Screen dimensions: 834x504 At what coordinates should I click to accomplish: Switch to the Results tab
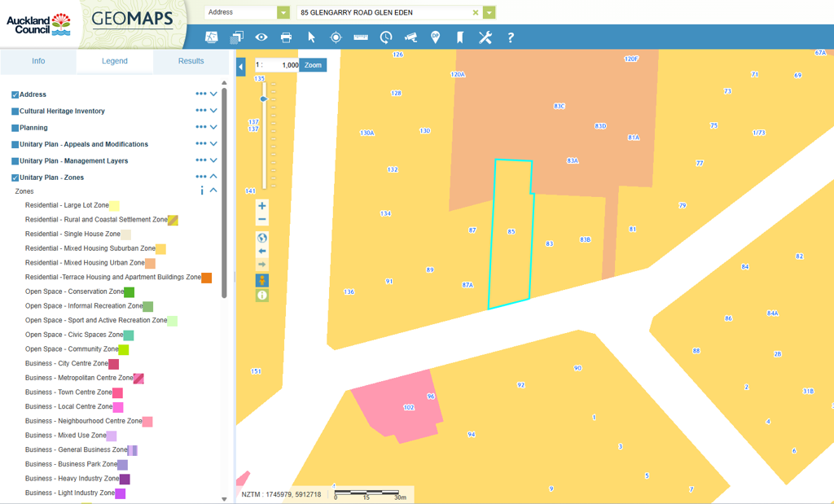click(x=191, y=61)
